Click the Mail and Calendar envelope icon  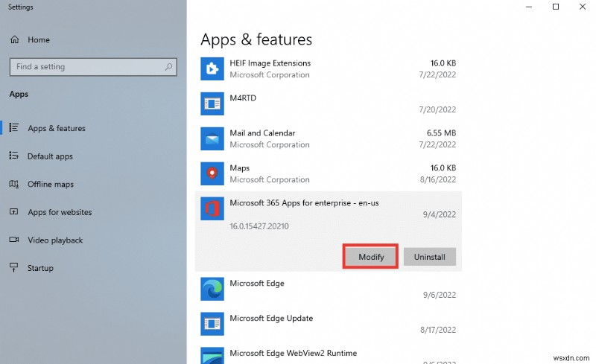coord(212,138)
